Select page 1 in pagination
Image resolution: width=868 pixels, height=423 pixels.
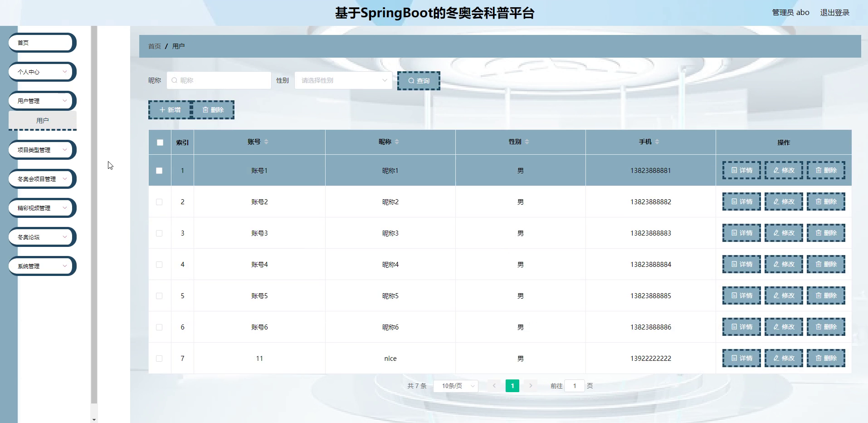[x=512, y=386]
